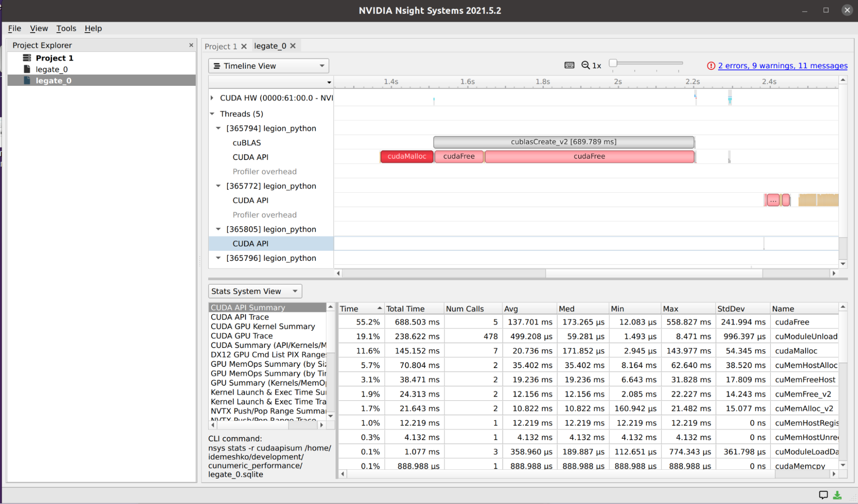Click the cublasCreate_v2 range bar
858x504 pixels.
pos(564,142)
